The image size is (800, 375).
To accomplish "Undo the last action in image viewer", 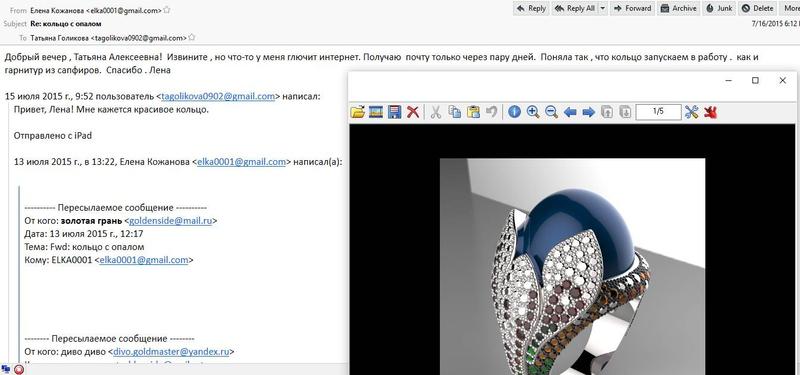I will [x=491, y=112].
